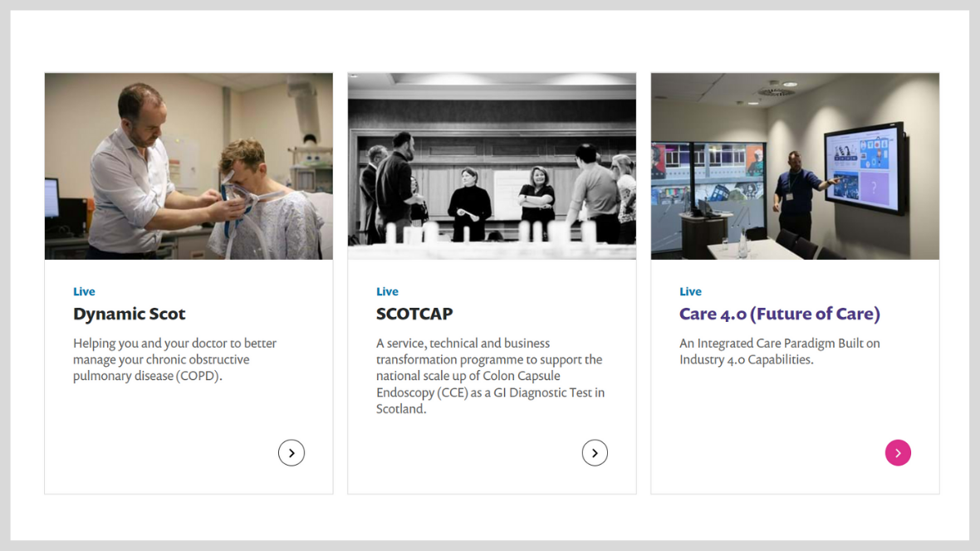This screenshot has width=980, height=551.
Task: Select the black-and-white SCOTCAP group photo
Action: coord(492,166)
